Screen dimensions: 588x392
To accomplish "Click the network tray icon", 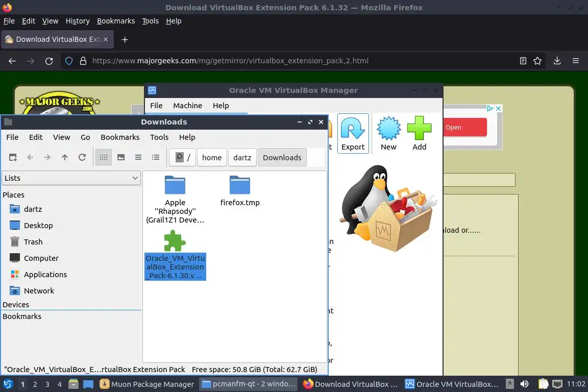I will point(557,384).
